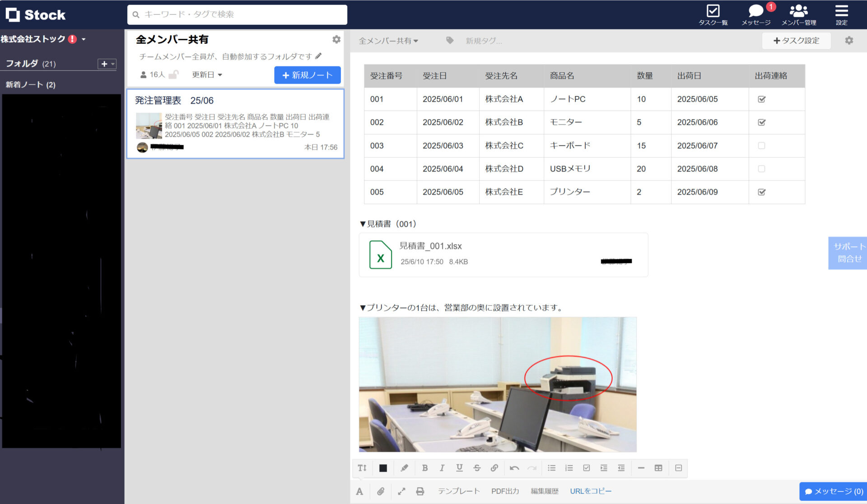Insert a checklist using the checkbox toolbar icon

586,468
